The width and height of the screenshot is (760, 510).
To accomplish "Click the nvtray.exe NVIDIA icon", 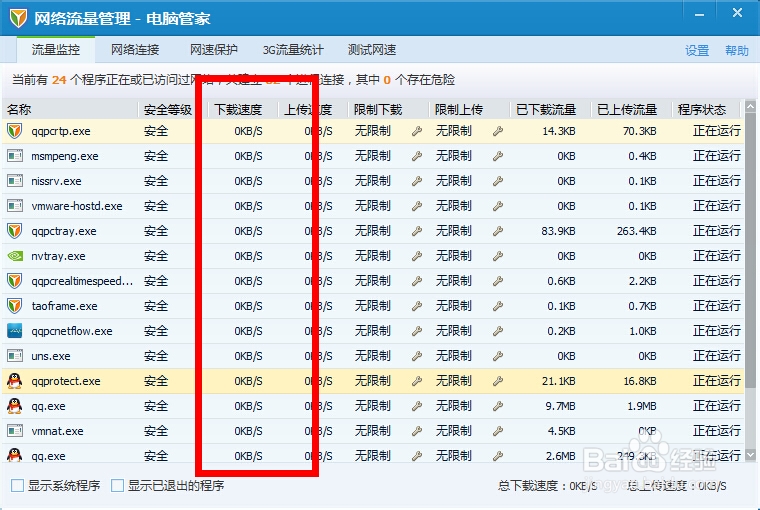I will click(x=15, y=256).
